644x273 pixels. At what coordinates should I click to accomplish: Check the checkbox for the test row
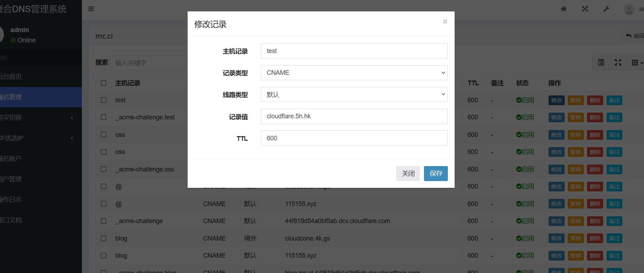104,100
